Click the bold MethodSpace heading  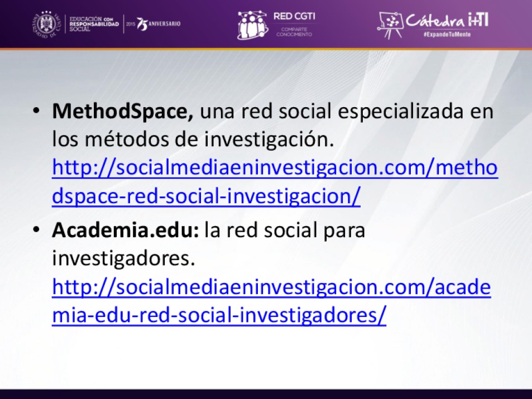pos(123,112)
